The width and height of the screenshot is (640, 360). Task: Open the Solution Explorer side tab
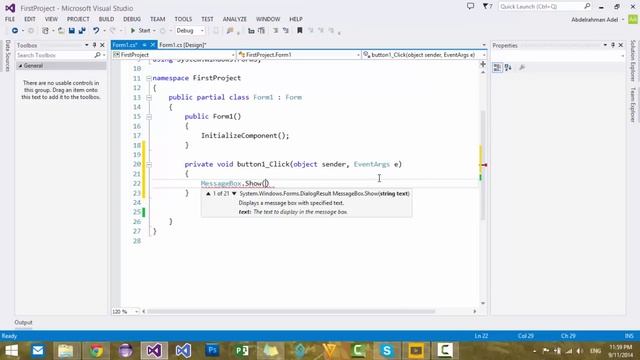pyautogui.click(x=633, y=61)
